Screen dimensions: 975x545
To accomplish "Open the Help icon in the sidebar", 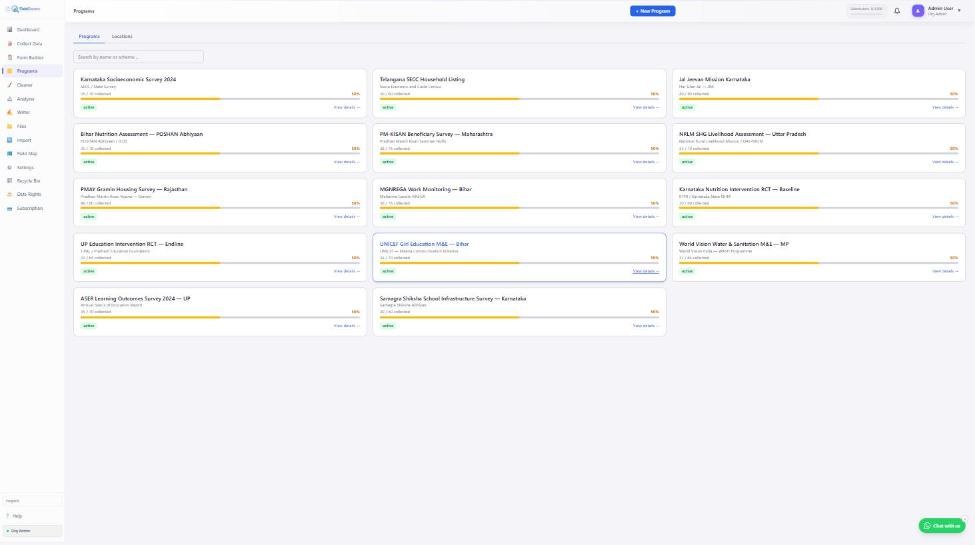I will 8,516.
